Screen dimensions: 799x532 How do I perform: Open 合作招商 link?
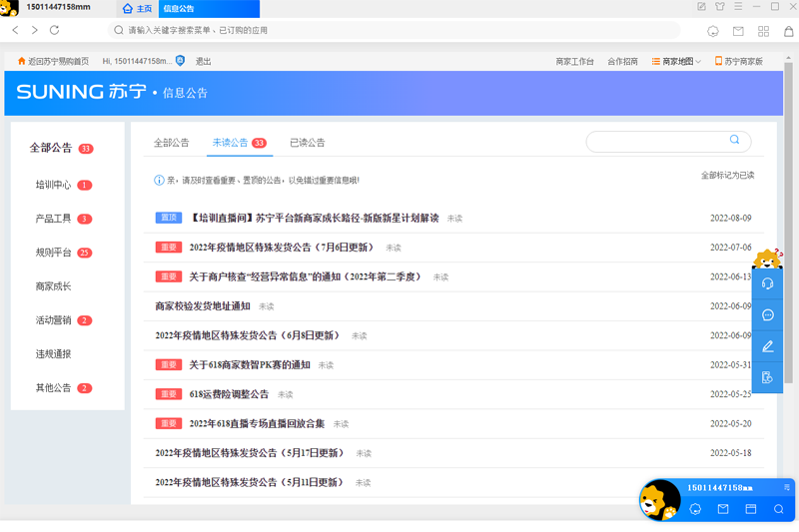622,61
